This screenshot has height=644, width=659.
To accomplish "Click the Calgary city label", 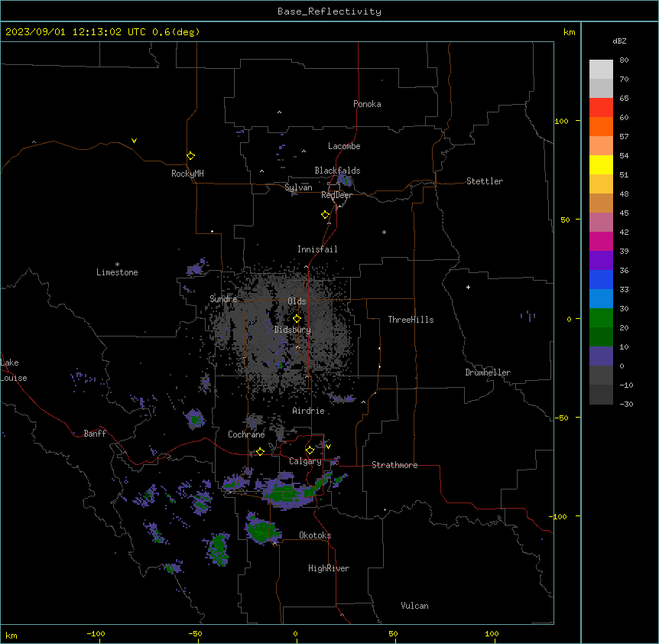I will click(x=305, y=461).
